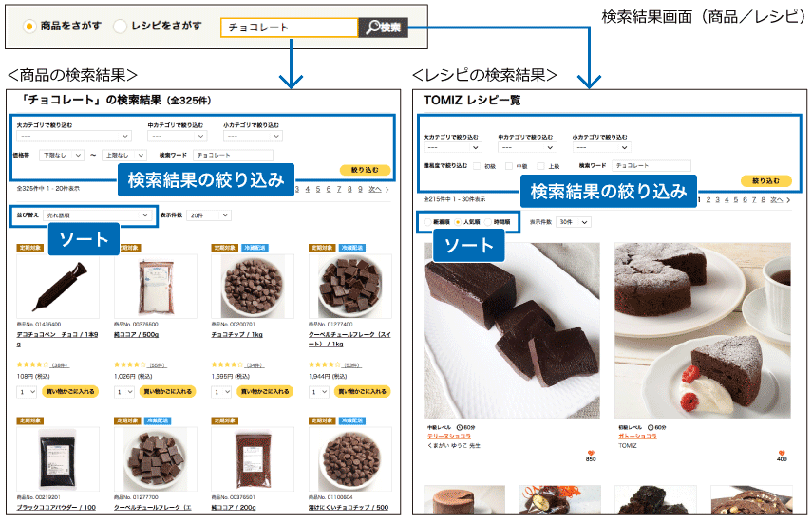Click star rating of デコチョコペン product
This screenshot has height=522, width=812.
coord(32,364)
